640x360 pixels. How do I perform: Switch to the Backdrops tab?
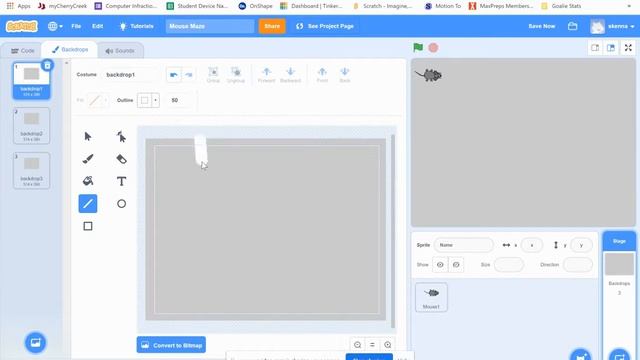[x=70, y=50]
